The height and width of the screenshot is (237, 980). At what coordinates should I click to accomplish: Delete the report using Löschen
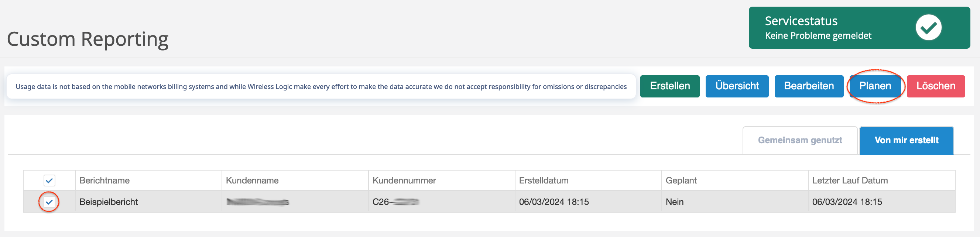(x=935, y=86)
